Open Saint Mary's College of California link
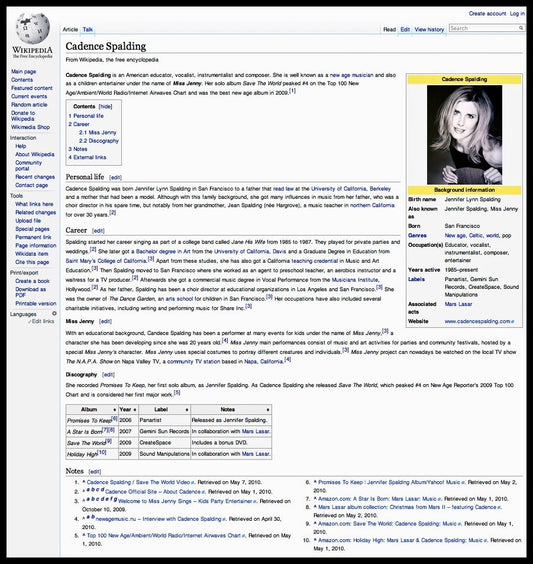The image size is (533, 564). (x=106, y=261)
